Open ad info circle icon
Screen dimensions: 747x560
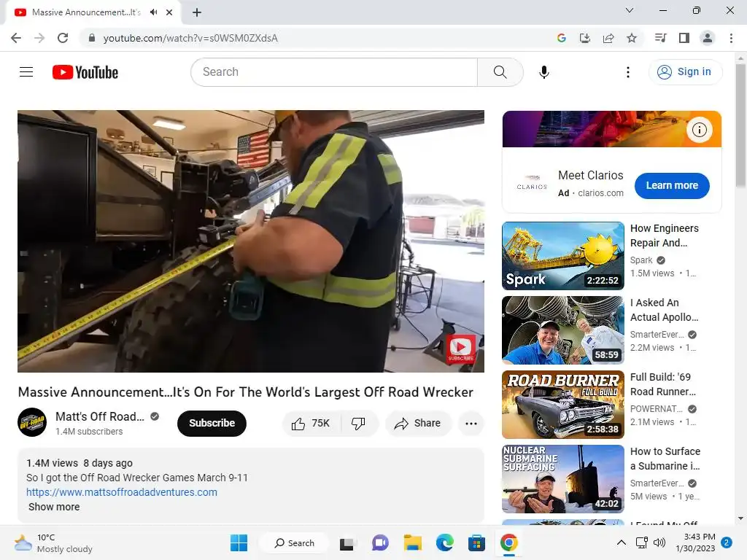tap(699, 130)
